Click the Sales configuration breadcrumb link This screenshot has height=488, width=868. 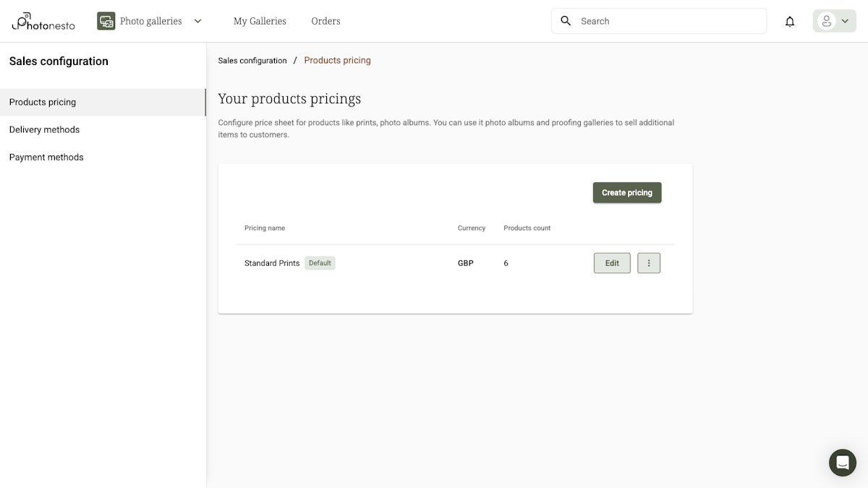point(252,60)
